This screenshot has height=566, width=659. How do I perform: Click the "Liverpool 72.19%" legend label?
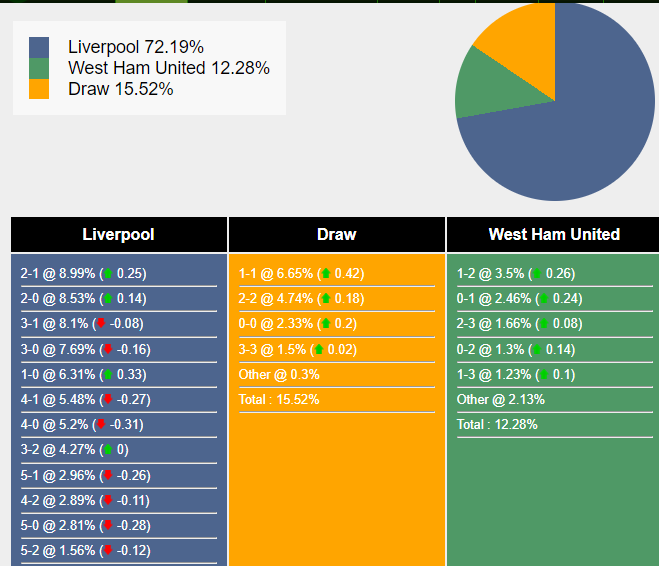[136, 47]
